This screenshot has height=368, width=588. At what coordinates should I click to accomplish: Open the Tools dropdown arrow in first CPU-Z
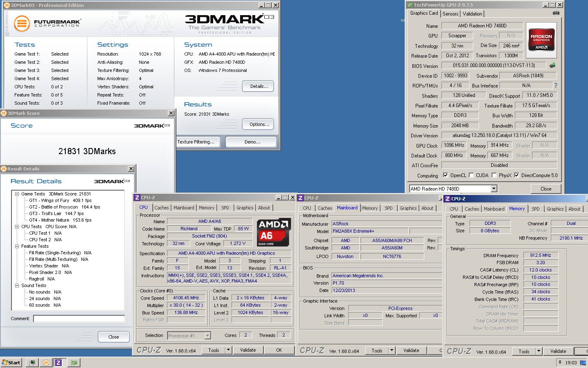coord(229,350)
